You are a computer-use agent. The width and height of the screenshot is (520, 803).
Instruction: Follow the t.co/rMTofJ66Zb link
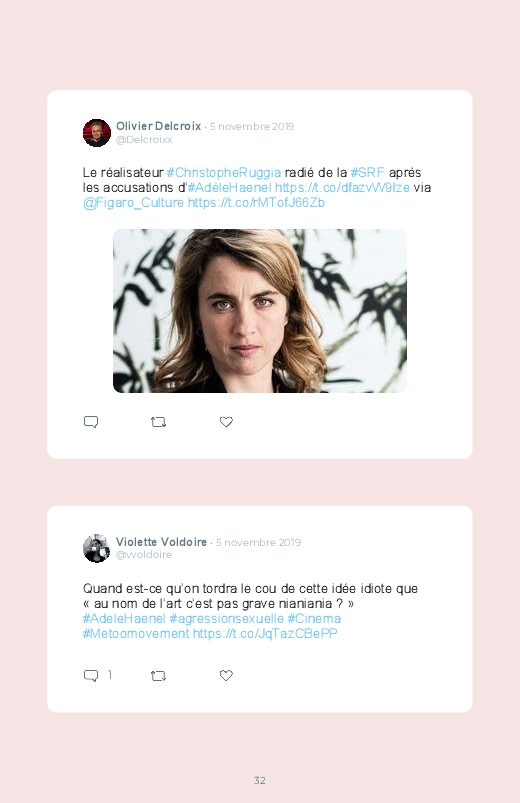pos(256,203)
